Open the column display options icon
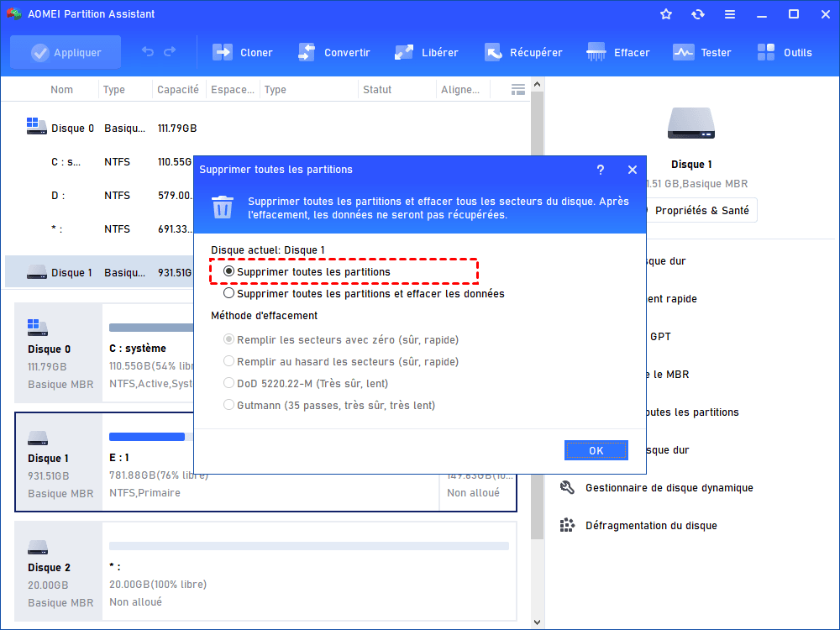The width and height of the screenshot is (840, 630). point(517,88)
